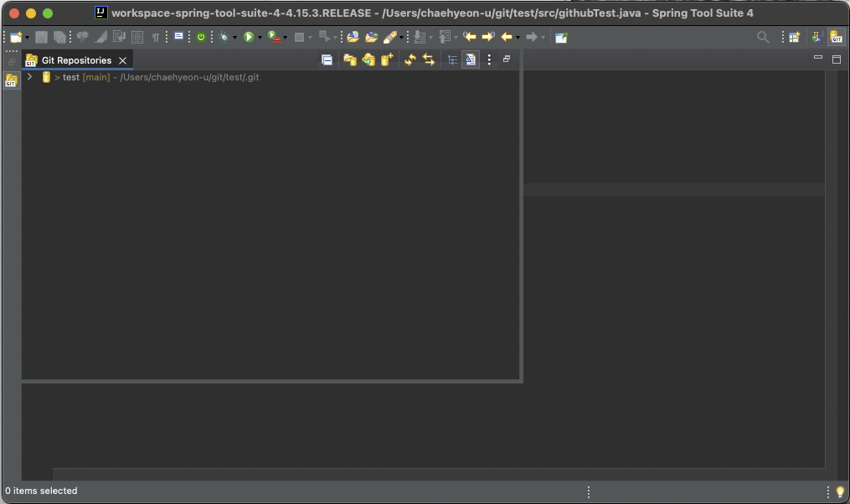Toggle the highlighted Git view icon
850x504 pixels.
coord(471,59)
